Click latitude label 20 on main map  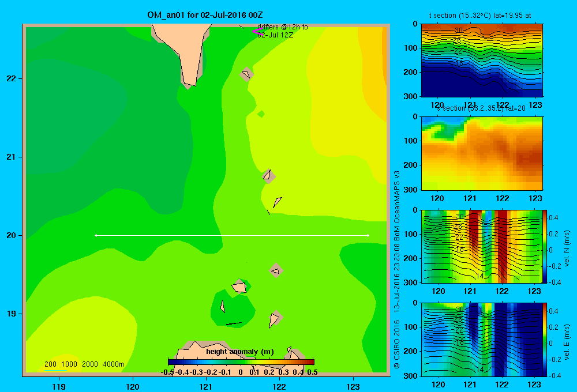[12, 235]
